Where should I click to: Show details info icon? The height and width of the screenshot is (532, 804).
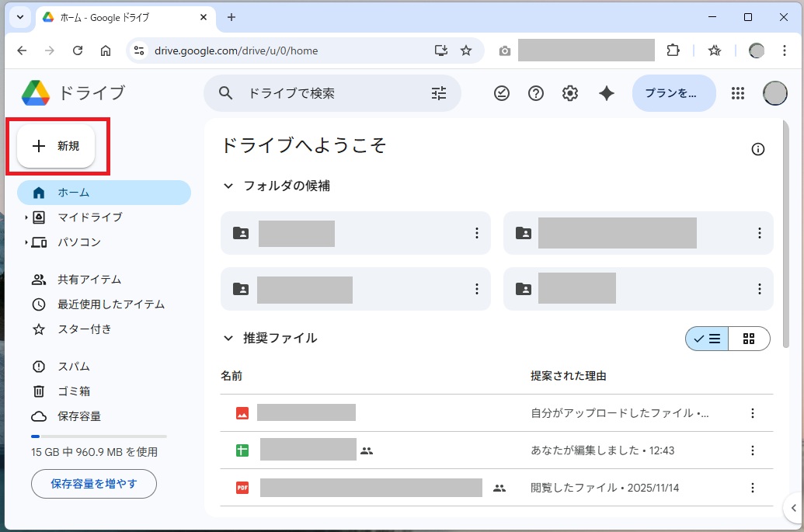pos(758,149)
